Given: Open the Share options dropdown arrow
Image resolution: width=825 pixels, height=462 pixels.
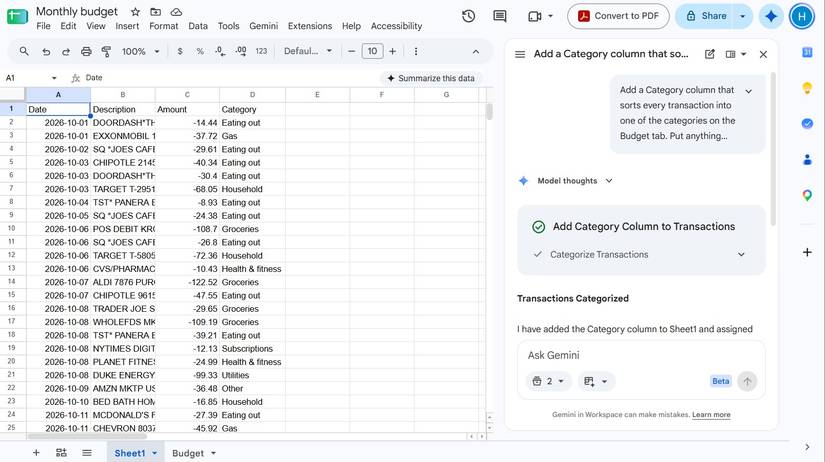Looking at the screenshot, I should point(743,16).
